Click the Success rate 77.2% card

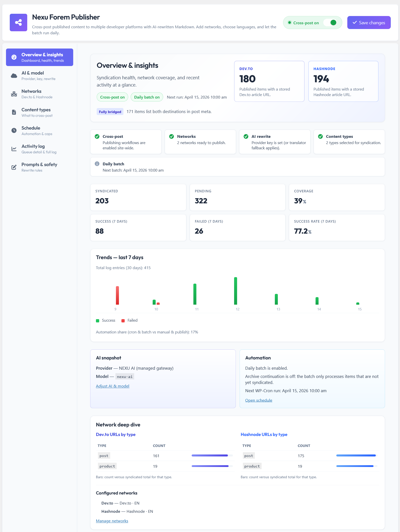tap(337, 228)
